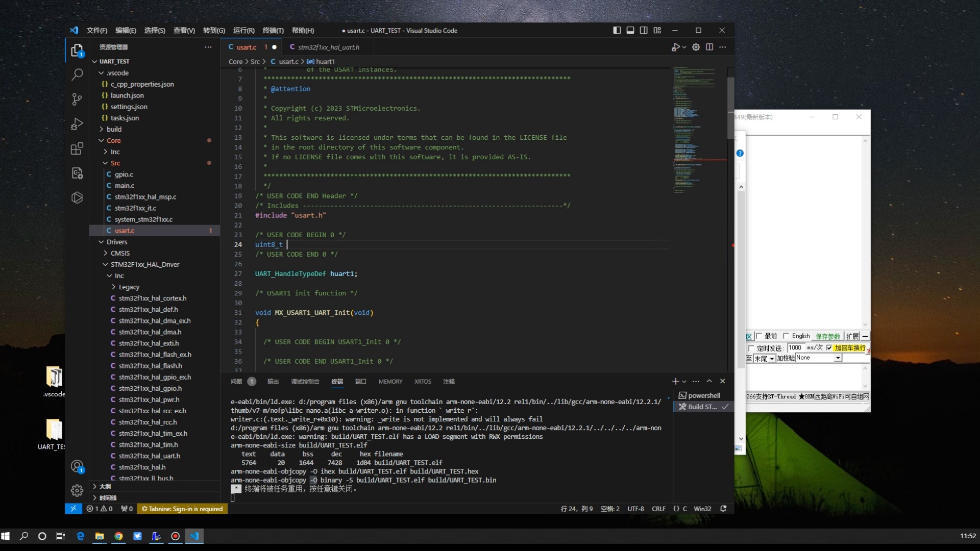The image size is (980, 551).
Task: Open the Source Control view
Action: coord(77,99)
